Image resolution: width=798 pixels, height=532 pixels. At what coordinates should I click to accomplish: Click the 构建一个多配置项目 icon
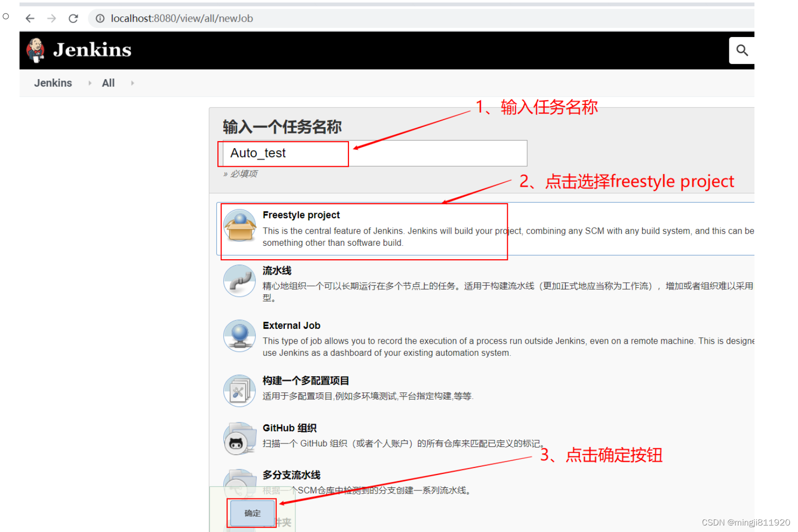point(240,391)
